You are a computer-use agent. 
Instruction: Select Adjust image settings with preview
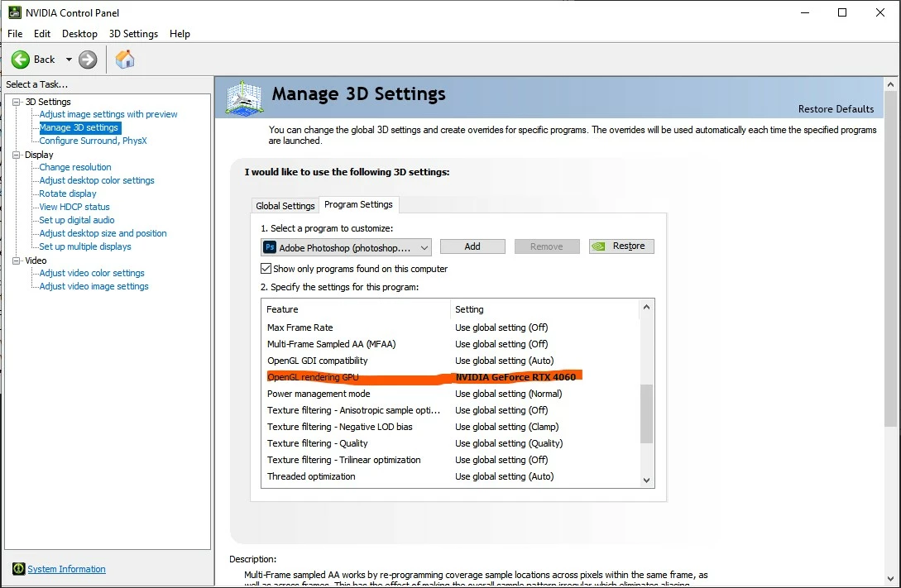(108, 114)
